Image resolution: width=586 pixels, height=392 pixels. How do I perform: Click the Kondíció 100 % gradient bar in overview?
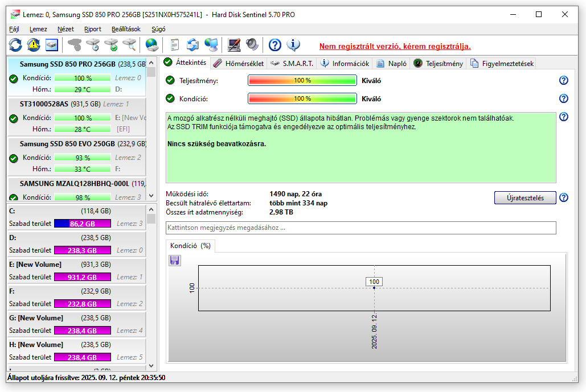pos(302,98)
